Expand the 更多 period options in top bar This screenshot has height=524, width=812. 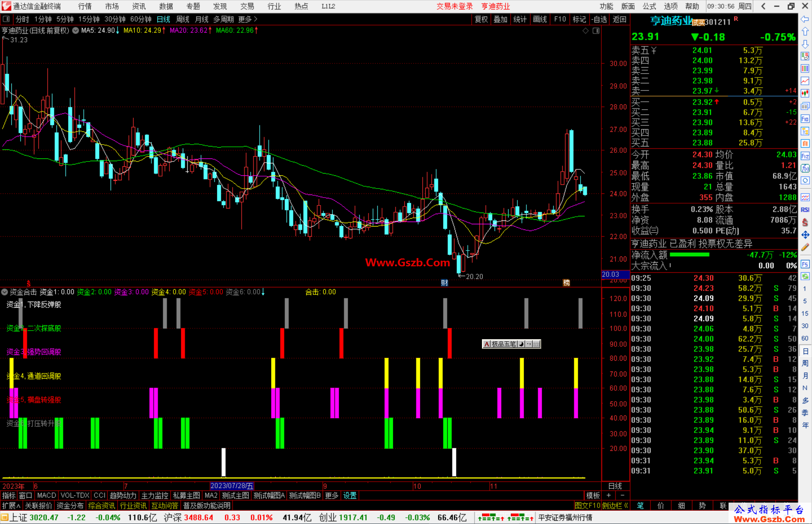248,19
